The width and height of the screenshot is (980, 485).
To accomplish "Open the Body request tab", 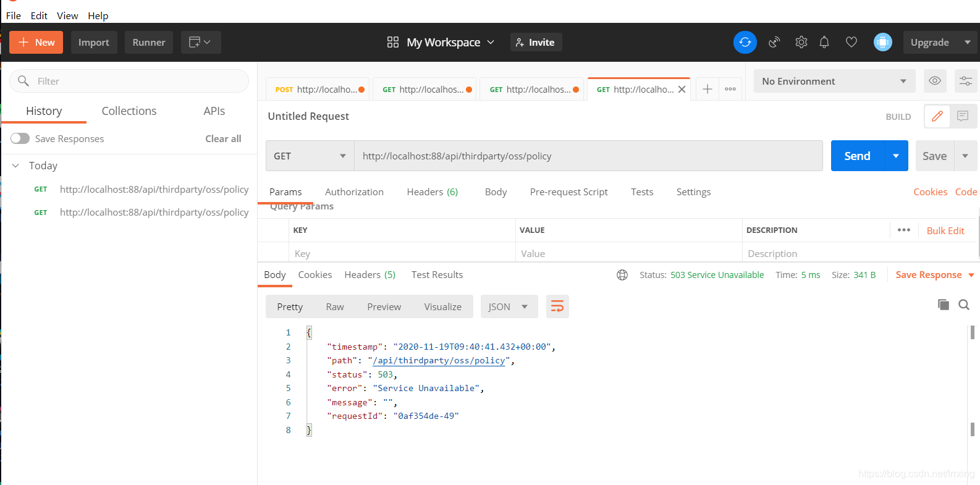I will 496,192.
